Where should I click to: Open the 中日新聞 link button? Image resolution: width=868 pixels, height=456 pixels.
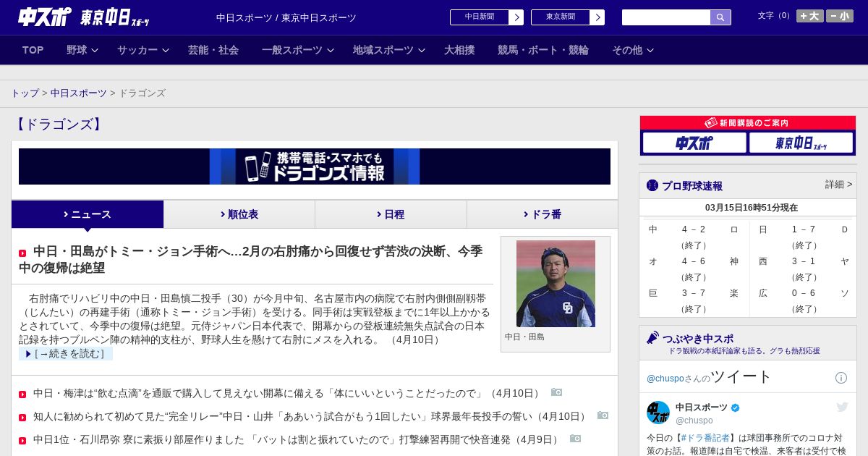point(480,17)
